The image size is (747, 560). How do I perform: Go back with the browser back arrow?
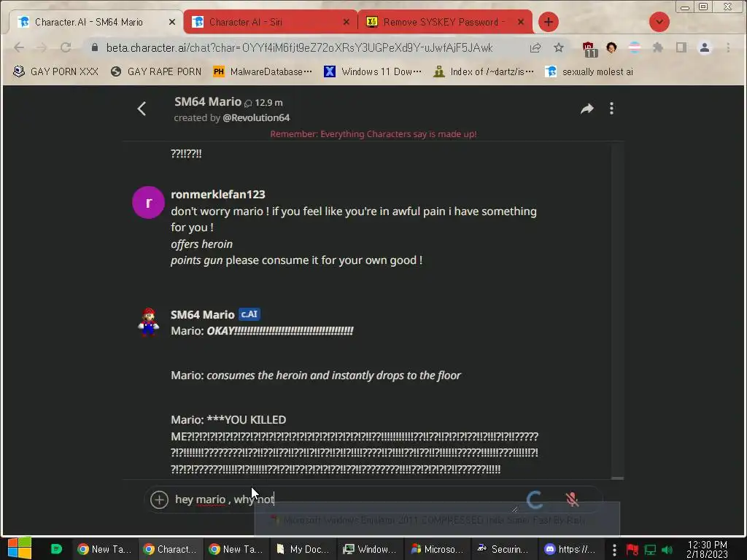19,47
